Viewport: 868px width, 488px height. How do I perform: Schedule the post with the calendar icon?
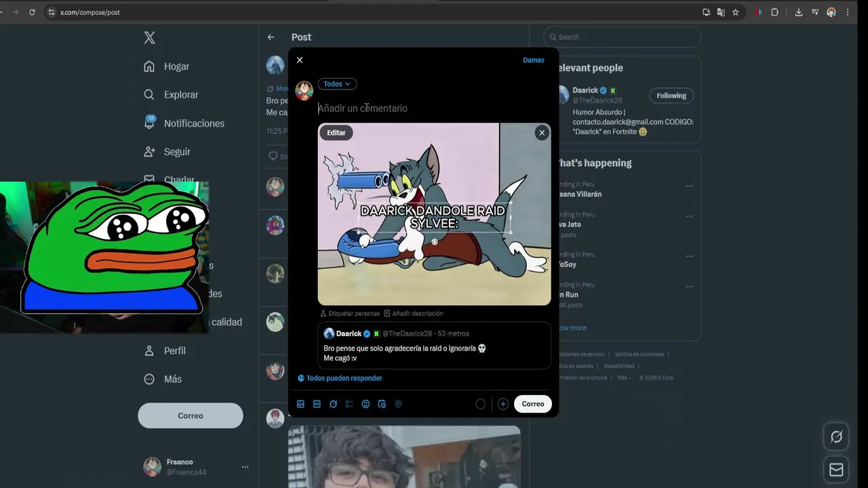[382, 404]
